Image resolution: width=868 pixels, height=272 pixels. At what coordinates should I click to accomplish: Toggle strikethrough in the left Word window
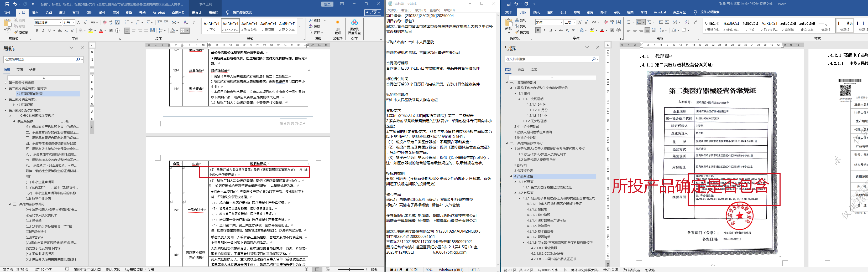click(x=60, y=30)
